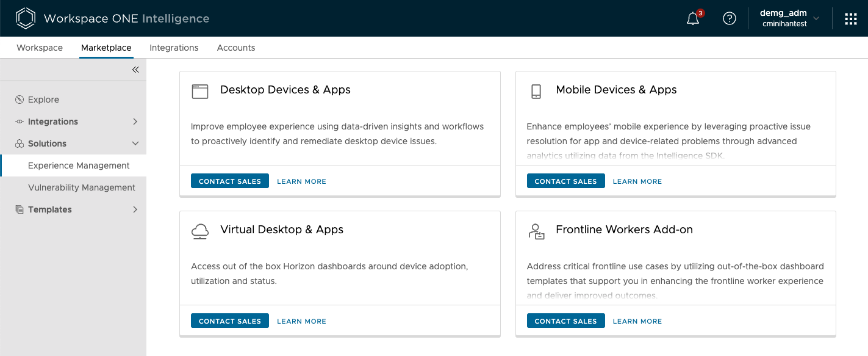The height and width of the screenshot is (356, 868).
Task: Expand the Templates sidebar section
Action: [135, 209]
